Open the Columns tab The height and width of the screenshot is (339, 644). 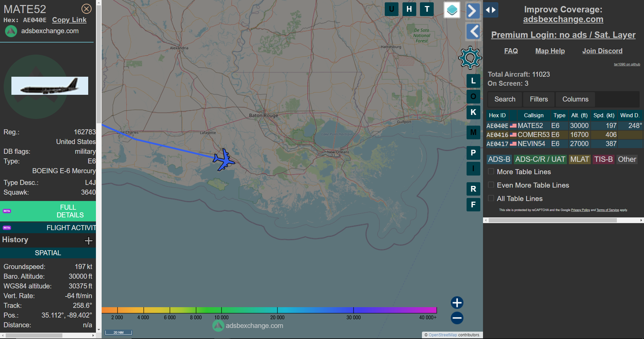[575, 99]
